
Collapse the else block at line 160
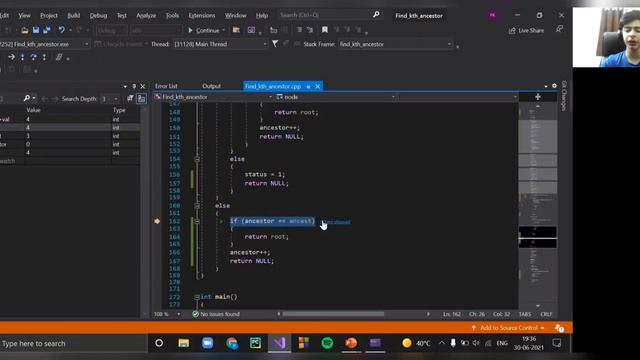coord(197,206)
